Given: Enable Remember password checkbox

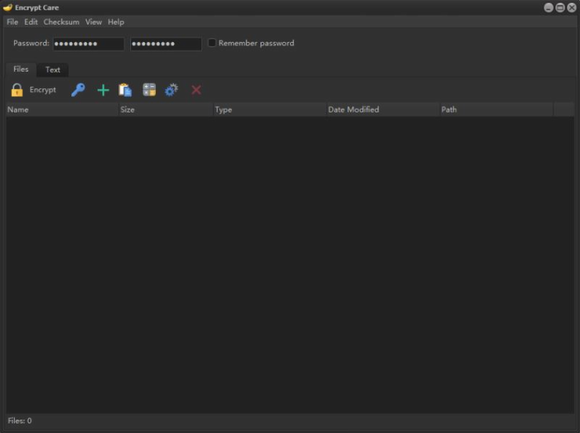Looking at the screenshot, I should (212, 43).
